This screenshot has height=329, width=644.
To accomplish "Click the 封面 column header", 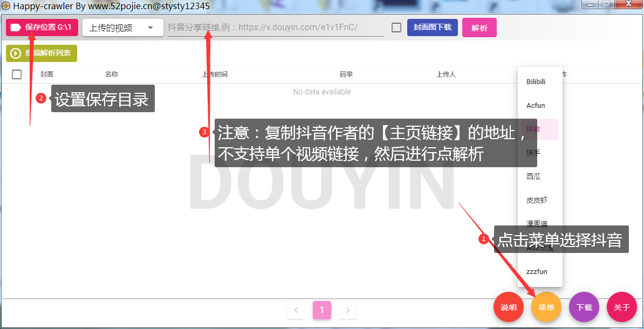I will point(47,74).
